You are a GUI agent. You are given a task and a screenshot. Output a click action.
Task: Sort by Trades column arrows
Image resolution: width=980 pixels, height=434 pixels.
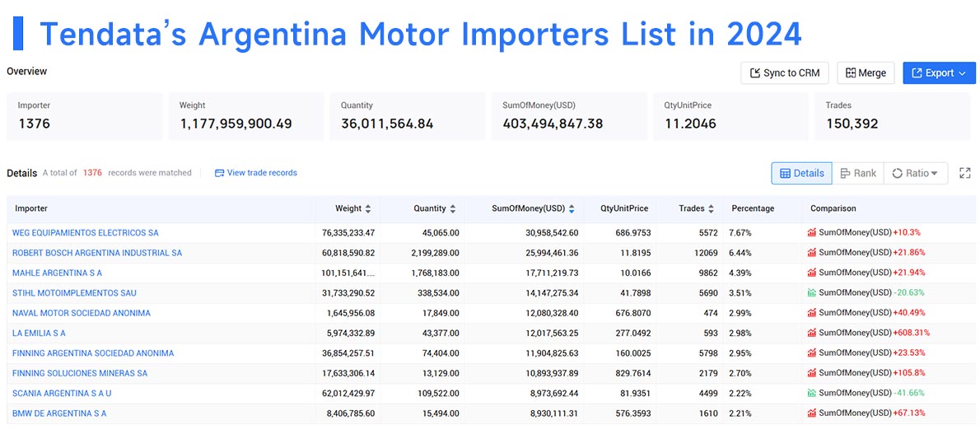coord(711,209)
